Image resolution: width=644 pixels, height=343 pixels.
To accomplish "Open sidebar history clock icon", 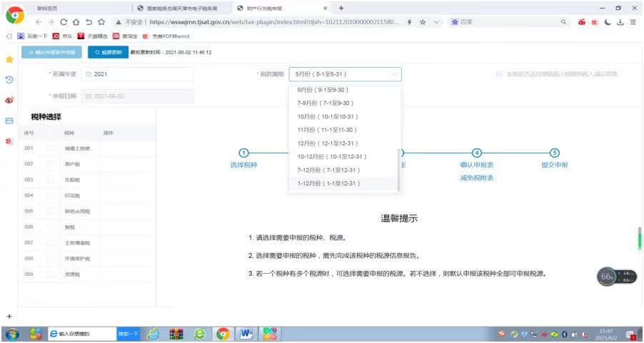I will pyautogui.click(x=9, y=80).
